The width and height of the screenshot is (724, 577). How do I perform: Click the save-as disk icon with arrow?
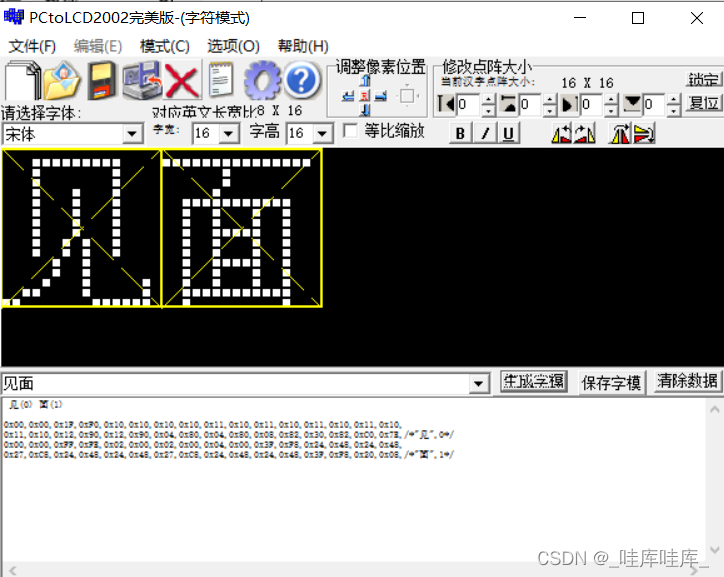point(142,80)
